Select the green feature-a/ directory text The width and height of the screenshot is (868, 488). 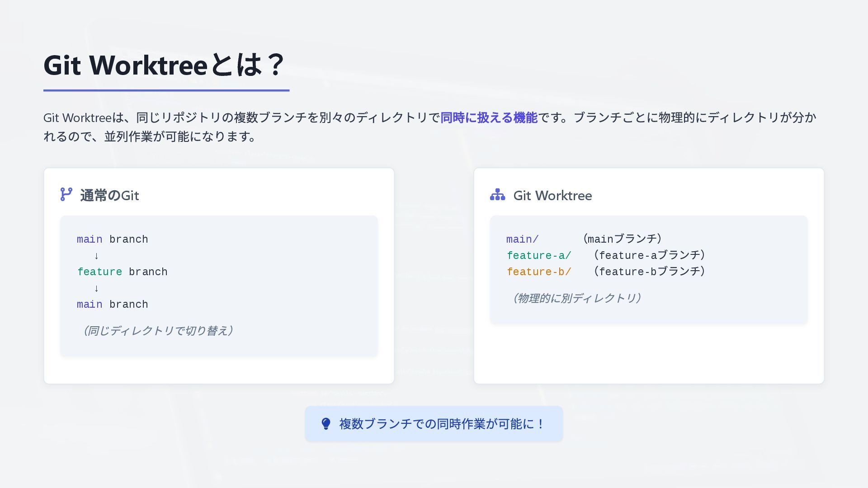coord(538,256)
